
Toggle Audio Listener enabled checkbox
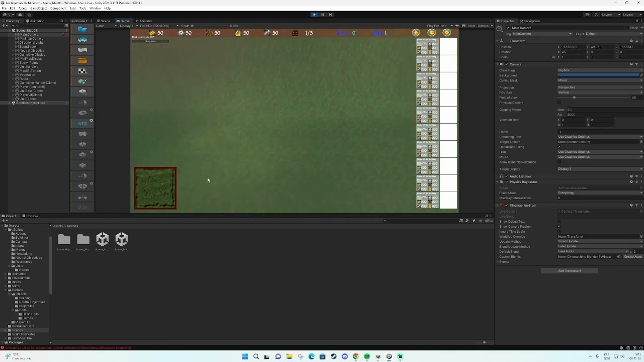(507, 176)
